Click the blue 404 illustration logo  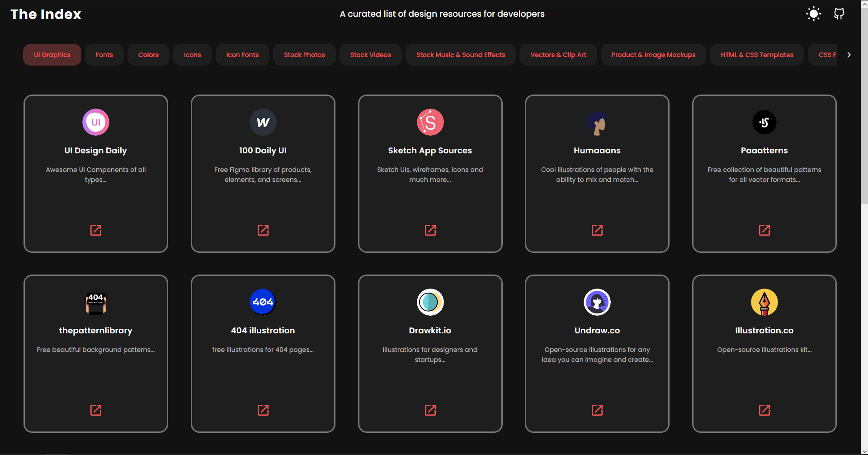coord(263,302)
